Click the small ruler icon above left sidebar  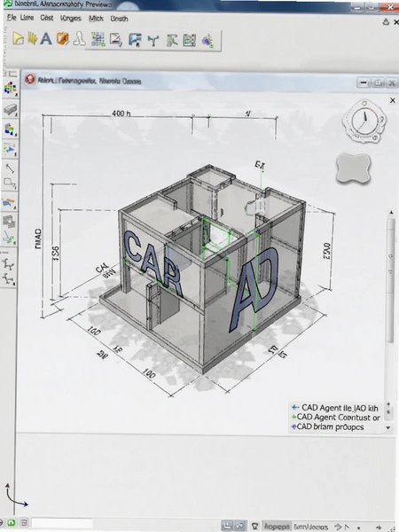tap(13, 74)
